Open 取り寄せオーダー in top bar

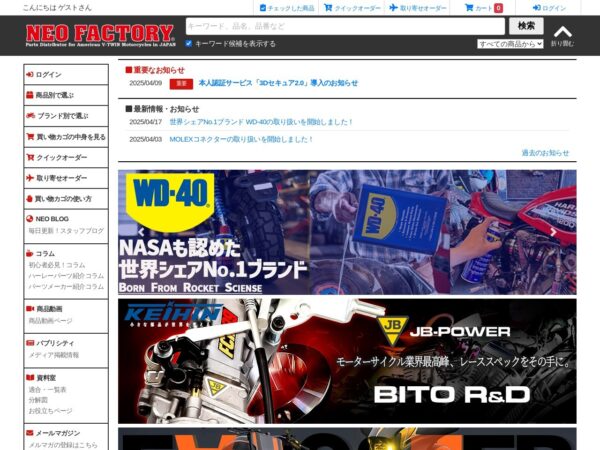(418, 8)
